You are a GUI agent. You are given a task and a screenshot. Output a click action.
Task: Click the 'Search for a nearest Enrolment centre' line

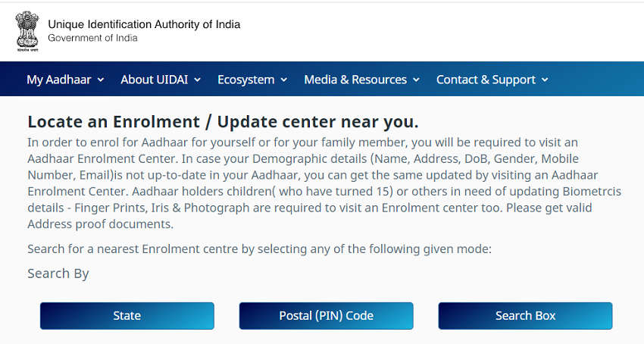(259, 249)
